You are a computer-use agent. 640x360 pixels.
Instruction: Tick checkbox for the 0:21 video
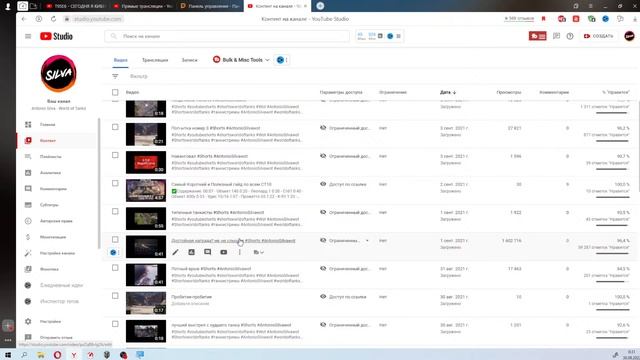pyautogui.click(x=115, y=127)
